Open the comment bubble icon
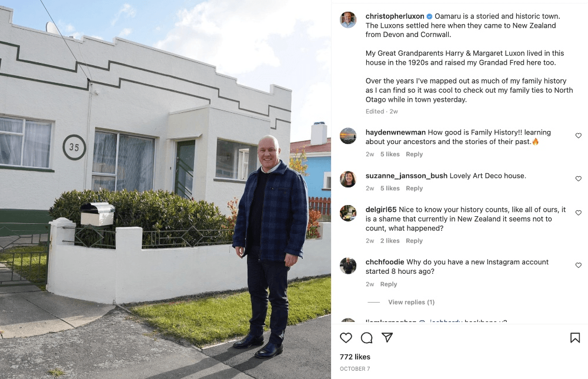 point(366,338)
